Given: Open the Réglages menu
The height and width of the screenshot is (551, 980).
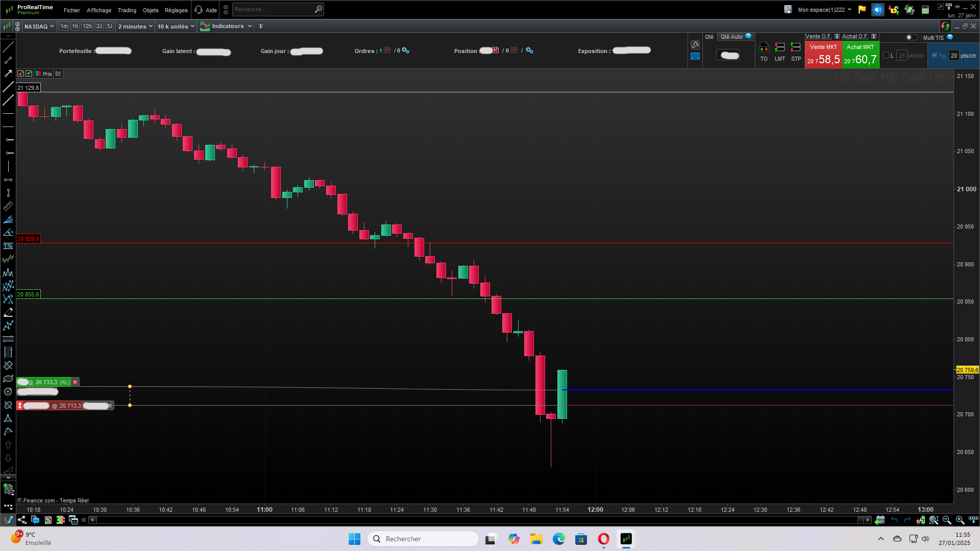Looking at the screenshot, I should (x=176, y=10).
